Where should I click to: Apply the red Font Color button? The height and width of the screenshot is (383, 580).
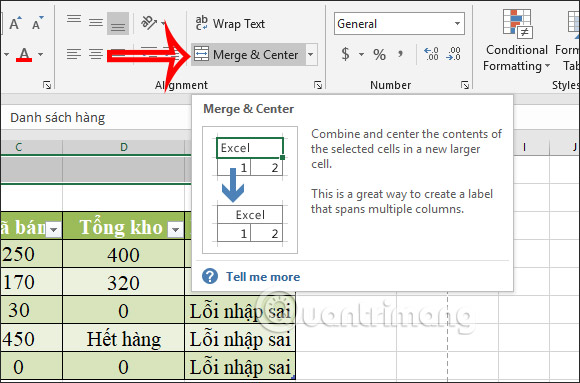pos(24,55)
